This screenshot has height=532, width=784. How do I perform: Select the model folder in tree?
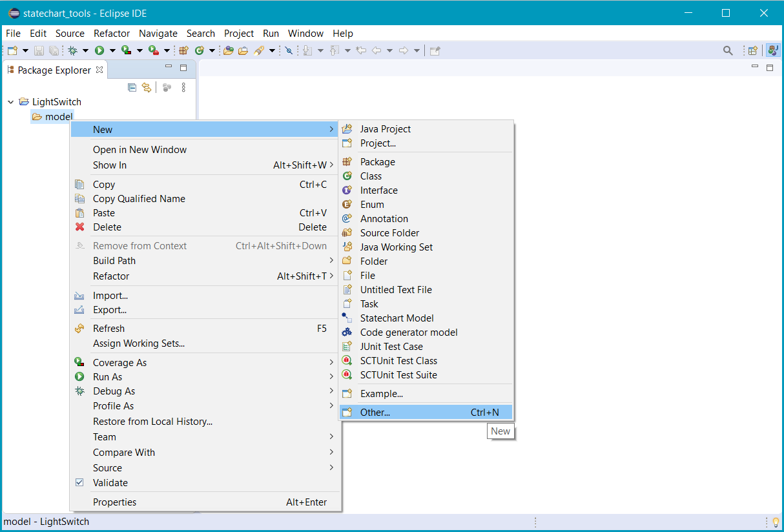(x=52, y=117)
